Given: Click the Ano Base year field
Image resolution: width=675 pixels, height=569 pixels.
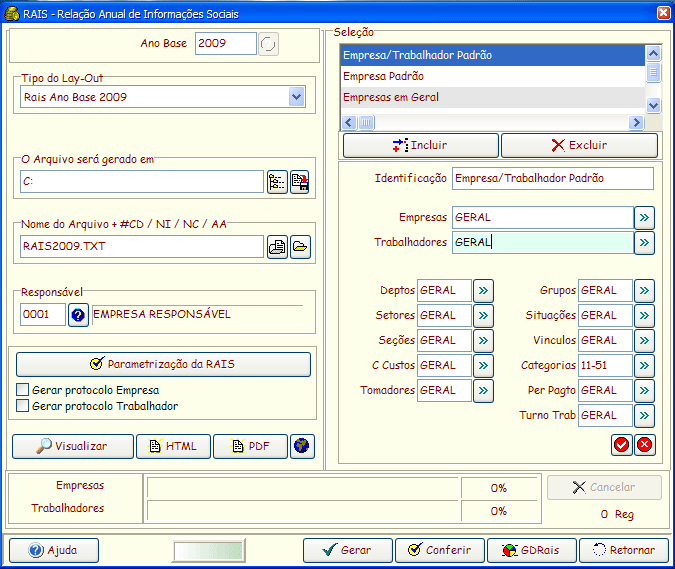Looking at the screenshot, I should click(226, 43).
